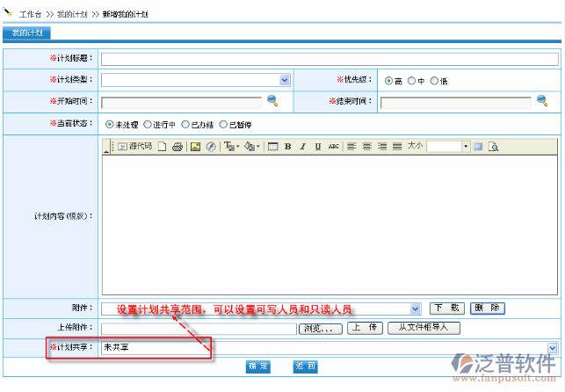Viewport: 565px width, 392px height.
Task: Click the 确定 confirm button
Action: pyautogui.click(x=258, y=367)
